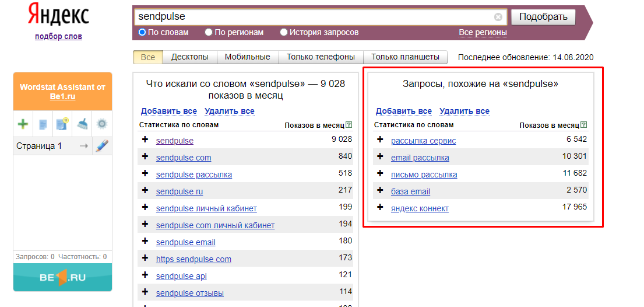
Task: Add письмо рассылка with its plus icon
Action: 380,173
